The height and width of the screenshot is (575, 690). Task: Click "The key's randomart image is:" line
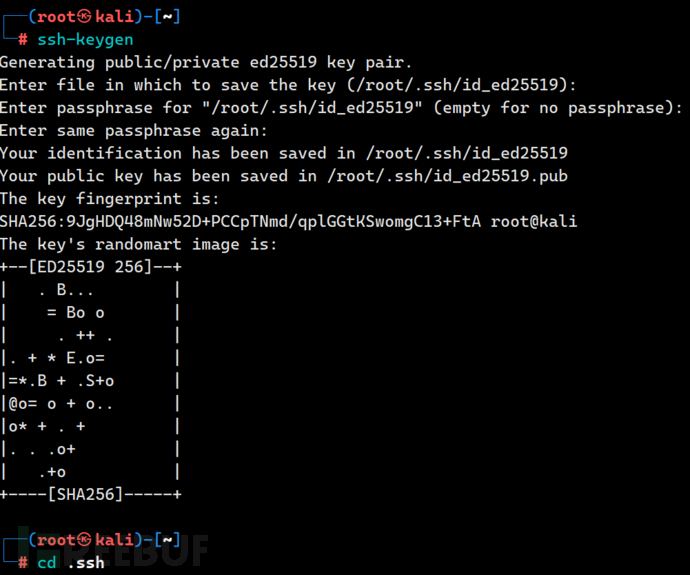tap(138, 244)
